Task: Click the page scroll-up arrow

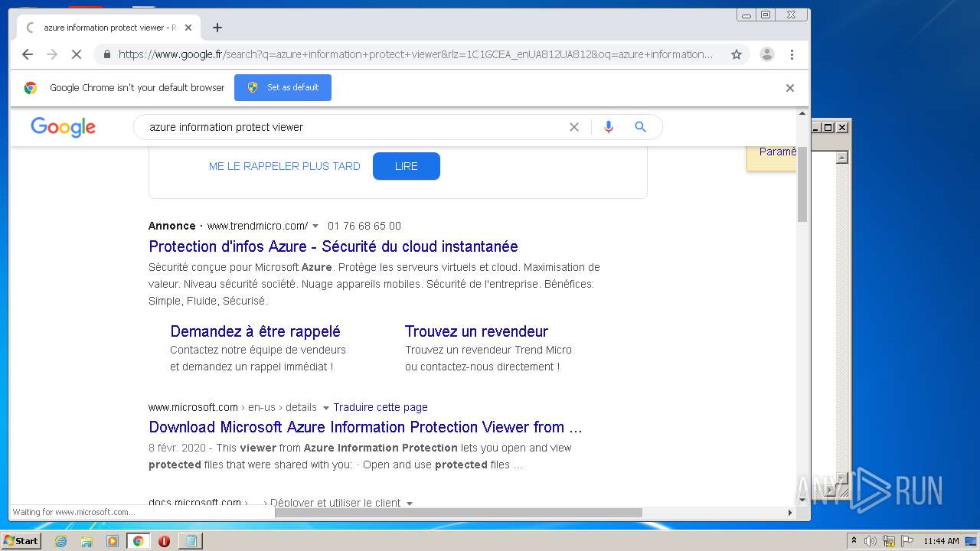Action: click(x=802, y=114)
